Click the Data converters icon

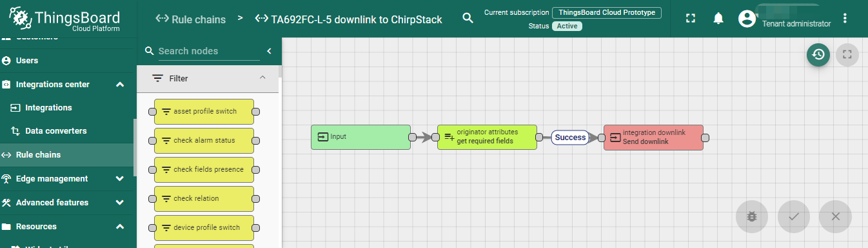coord(15,130)
